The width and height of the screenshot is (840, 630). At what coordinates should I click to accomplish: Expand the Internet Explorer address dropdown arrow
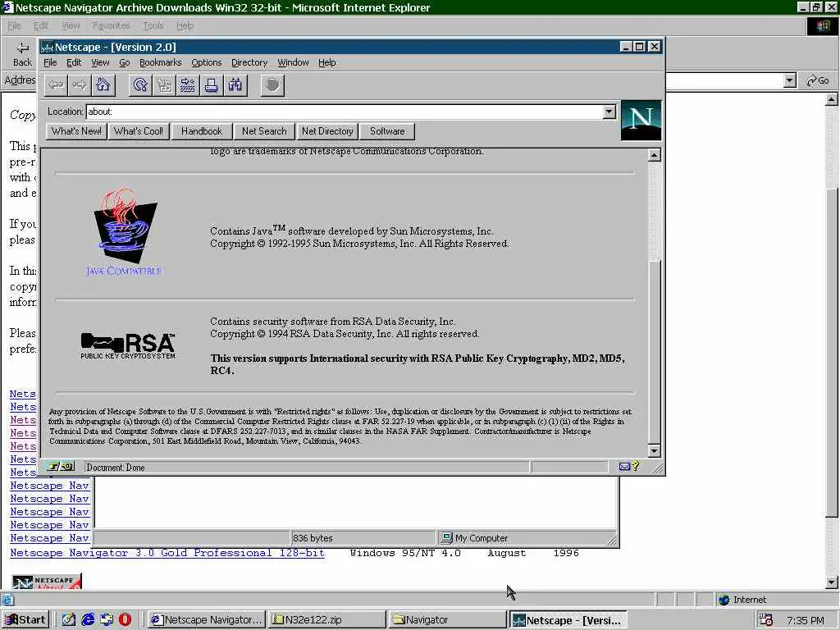(789, 81)
